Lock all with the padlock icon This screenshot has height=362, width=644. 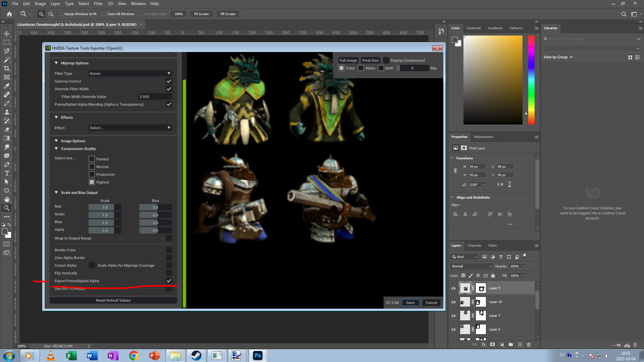click(x=493, y=276)
